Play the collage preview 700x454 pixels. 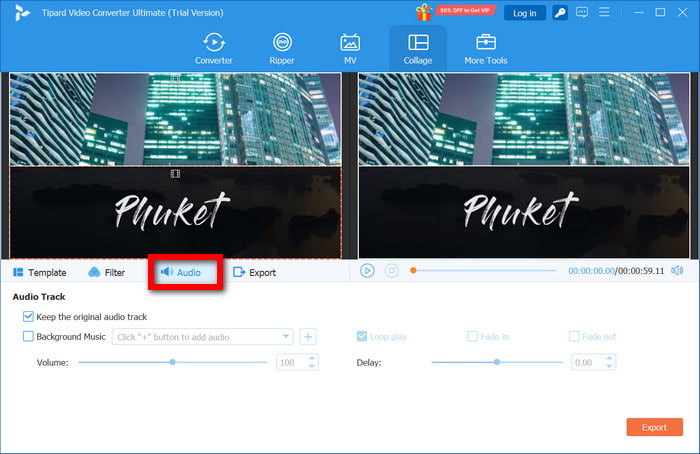coord(367,270)
